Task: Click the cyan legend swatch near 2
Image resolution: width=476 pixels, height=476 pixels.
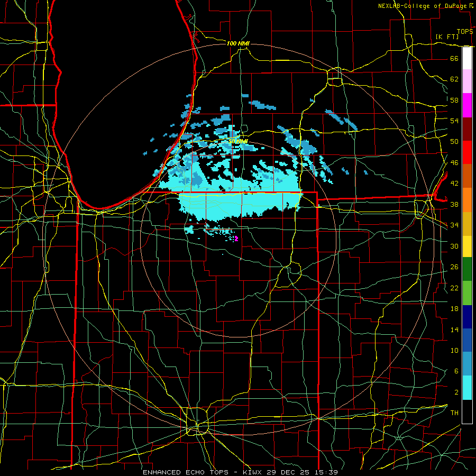Action: tap(467, 388)
